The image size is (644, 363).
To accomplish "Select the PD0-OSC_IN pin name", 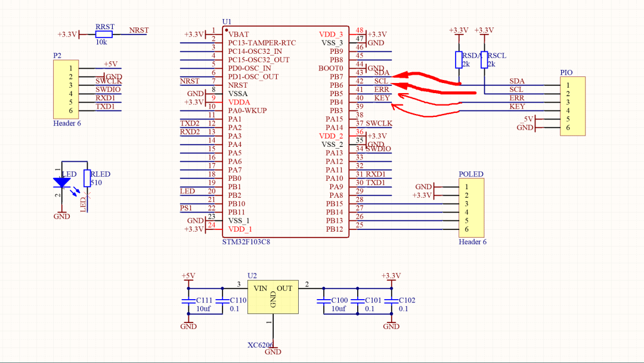I will [x=250, y=68].
